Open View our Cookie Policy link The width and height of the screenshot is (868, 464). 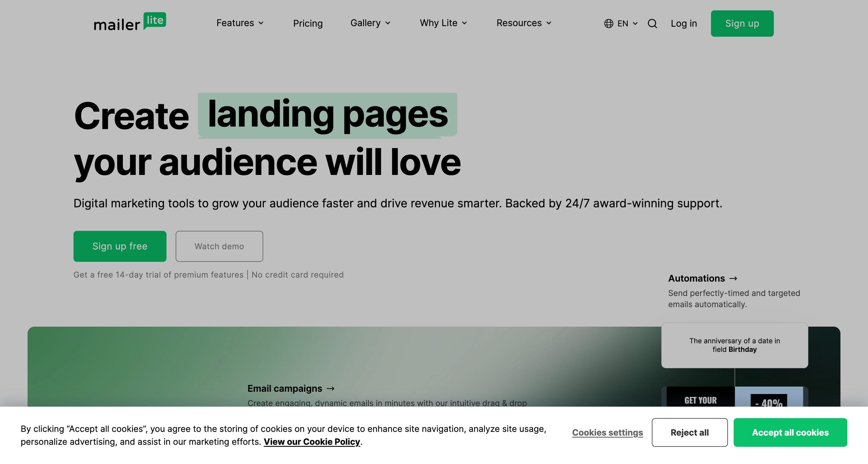pos(312,442)
